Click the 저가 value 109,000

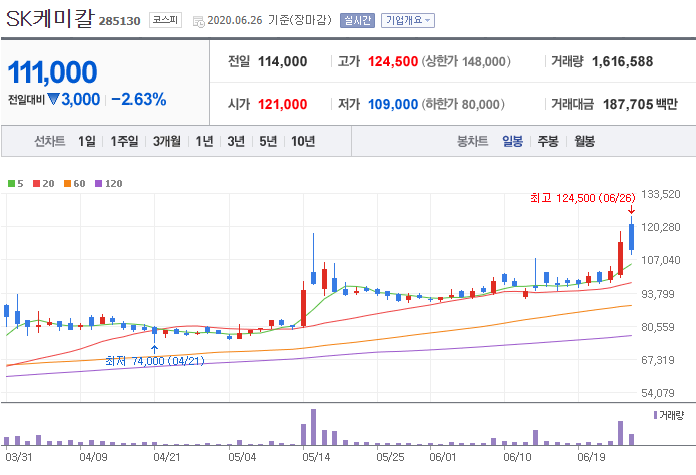coord(393,104)
